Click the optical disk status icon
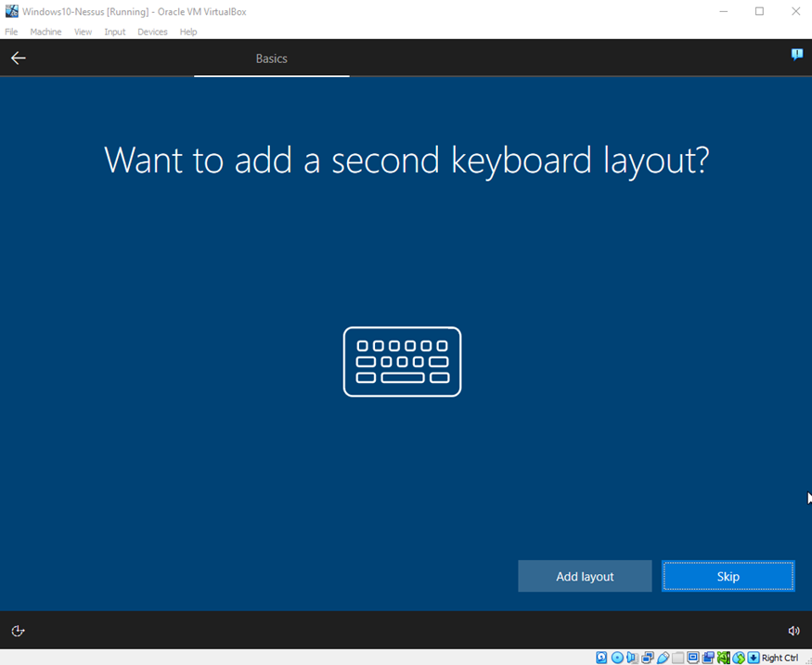 tap(617, 658)
